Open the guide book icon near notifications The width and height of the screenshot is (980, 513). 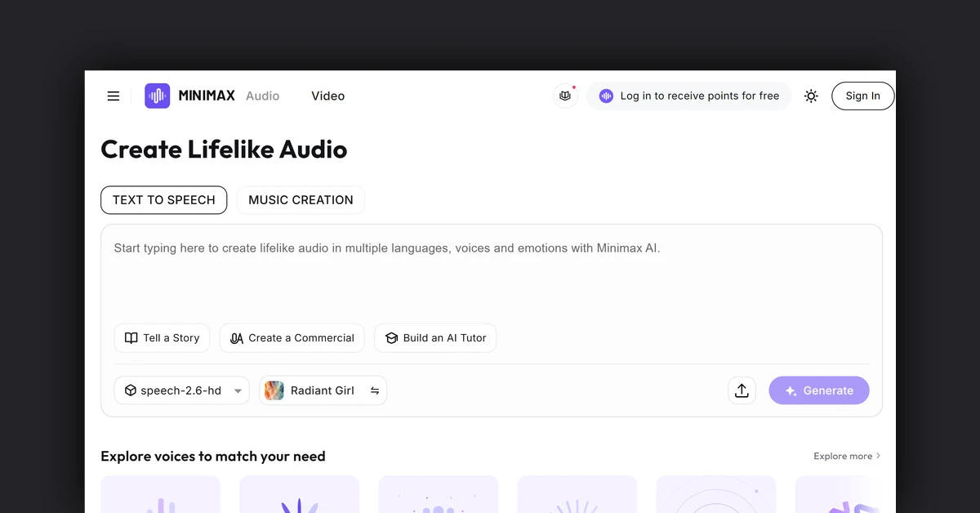tap(565, 96)
